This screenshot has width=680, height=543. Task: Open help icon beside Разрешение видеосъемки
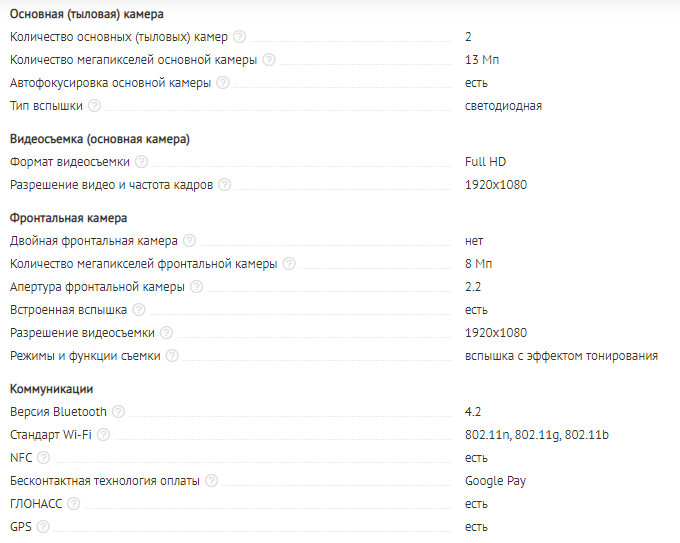167,333
